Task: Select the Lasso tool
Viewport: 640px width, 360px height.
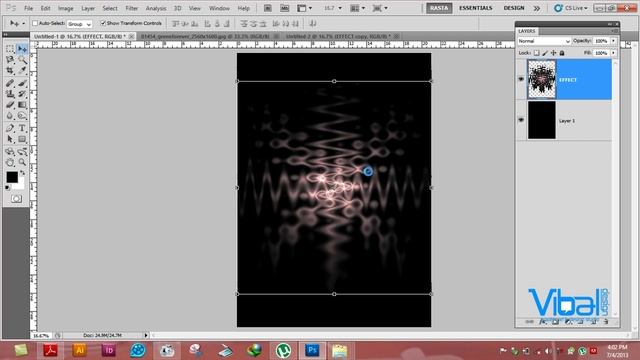Action: coord(10,60)
